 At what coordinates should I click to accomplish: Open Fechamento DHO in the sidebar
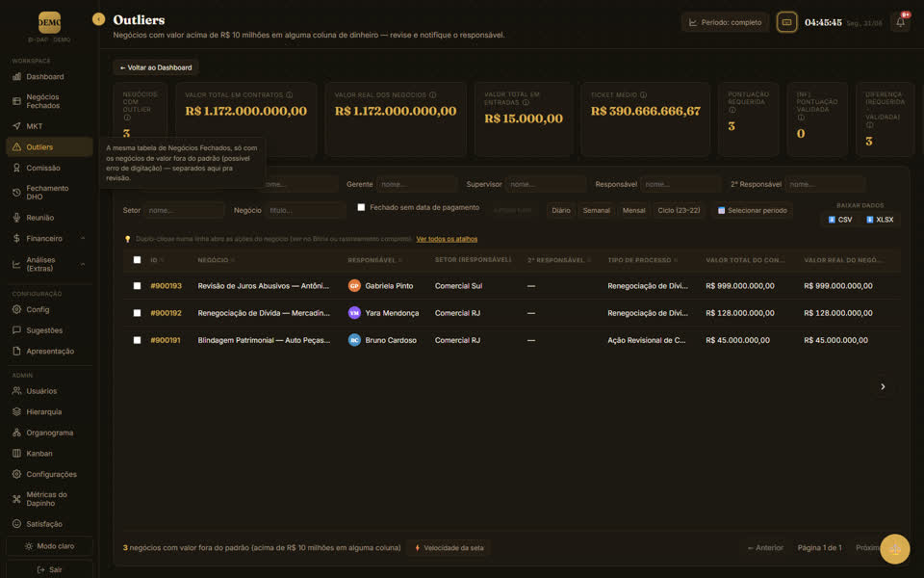(47, 193)
